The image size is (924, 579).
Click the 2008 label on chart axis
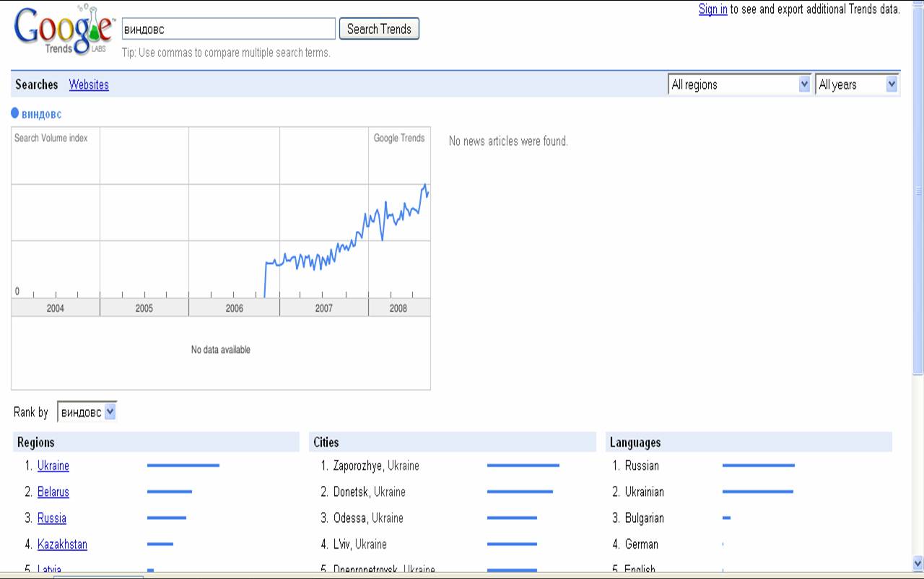tap(398, 308)
